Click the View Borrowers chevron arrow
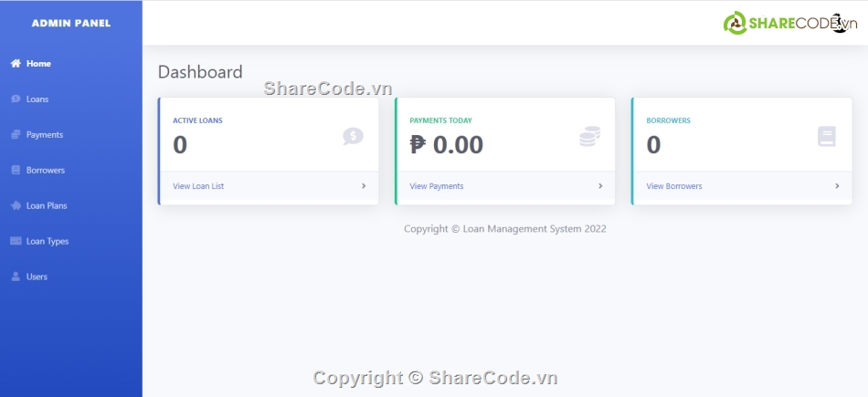The width and height of the screenshot is (868, 397). 837,186
